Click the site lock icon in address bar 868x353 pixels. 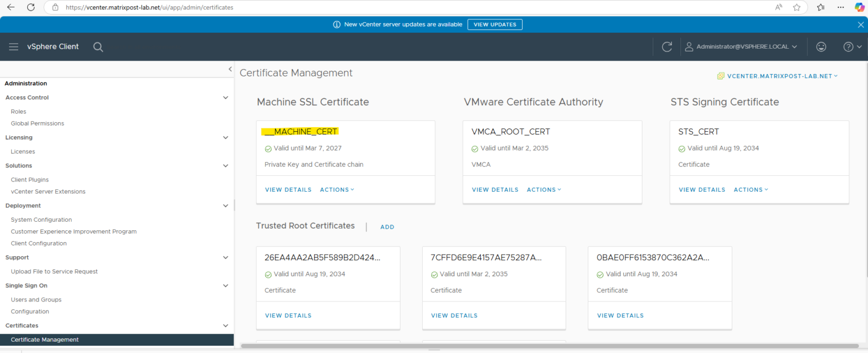pos(55,7)
